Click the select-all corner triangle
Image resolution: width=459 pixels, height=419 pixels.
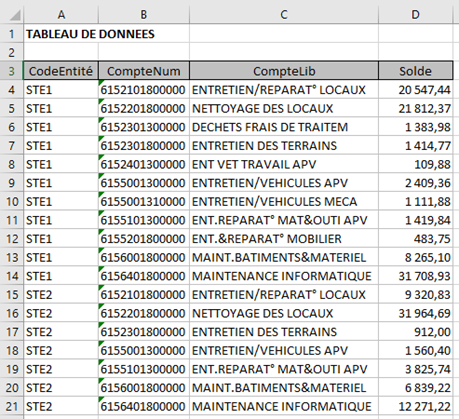15,15
